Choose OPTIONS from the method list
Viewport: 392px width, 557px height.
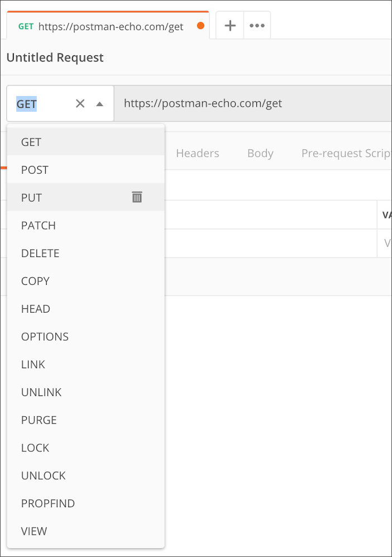coord(85,336)
